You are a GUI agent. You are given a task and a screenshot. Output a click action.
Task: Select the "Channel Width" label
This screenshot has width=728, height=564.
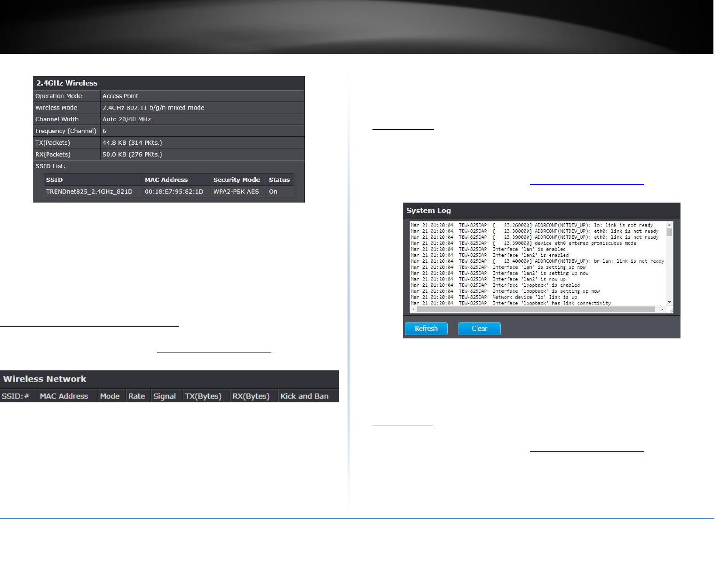(57, 119)
